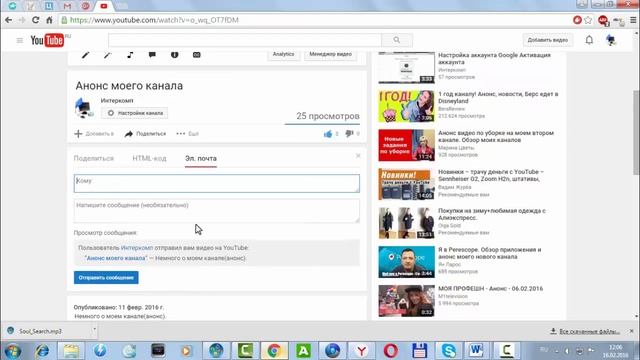The width and height of the screenshot is (640, 360).
Task: Open Opera from the taskbar
Action: 390,351
